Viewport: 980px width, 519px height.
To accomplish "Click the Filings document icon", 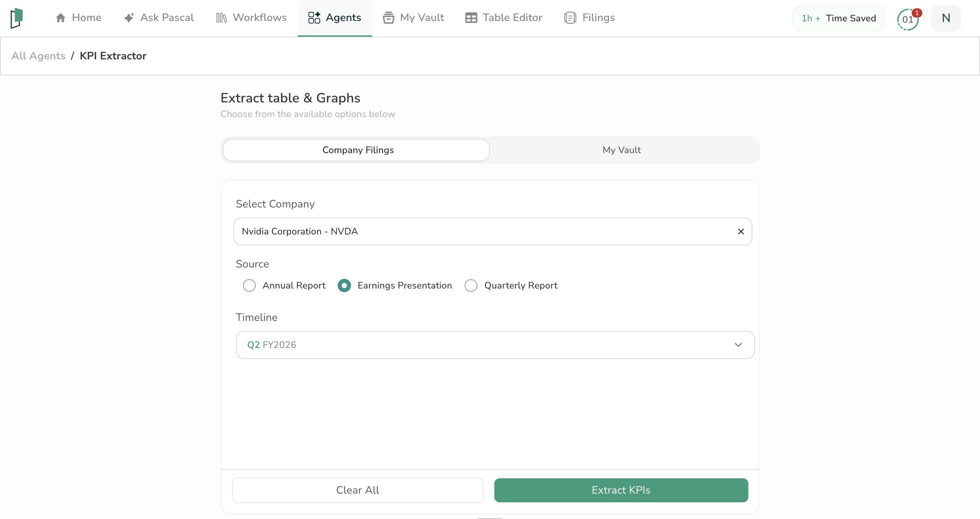I will [570, 18].
